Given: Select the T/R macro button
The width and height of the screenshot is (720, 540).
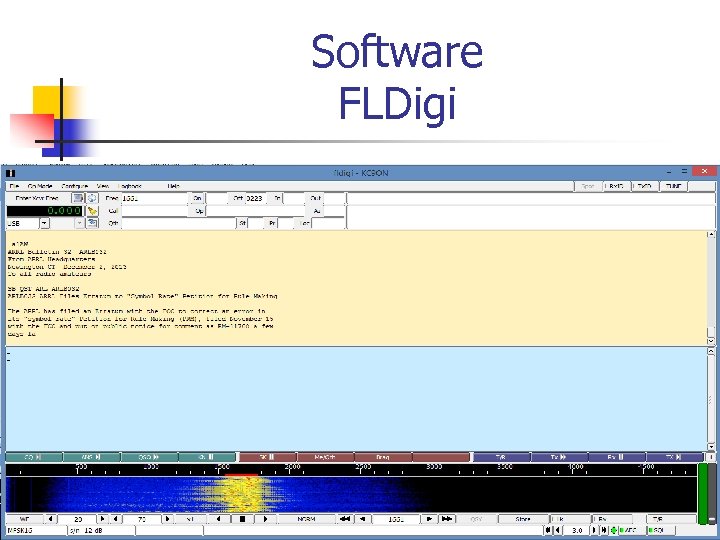Looking at the screenshot, I should point(501,457).
